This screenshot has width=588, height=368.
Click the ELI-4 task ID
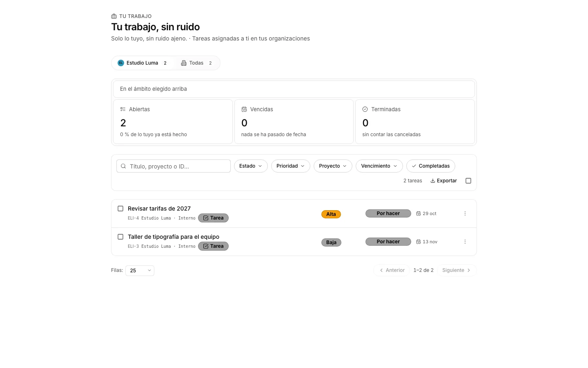(x=134, y=218)
